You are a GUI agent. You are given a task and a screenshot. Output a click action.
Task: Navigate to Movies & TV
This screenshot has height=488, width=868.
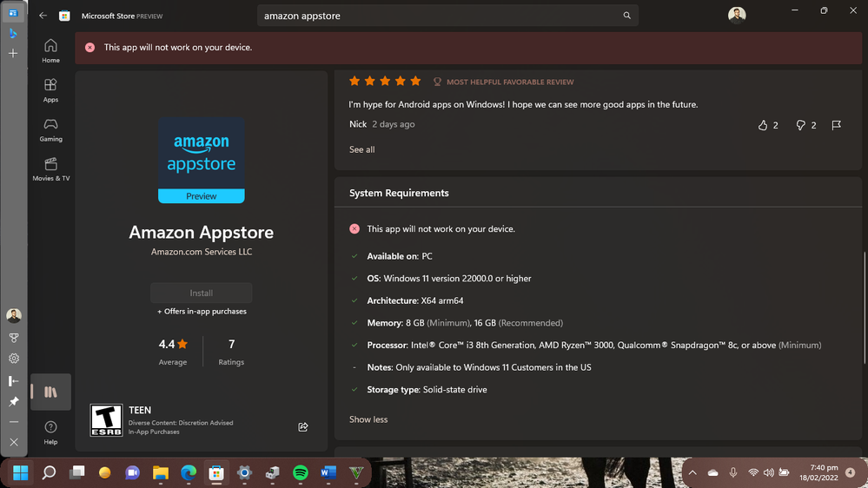(x=50, y=168)
